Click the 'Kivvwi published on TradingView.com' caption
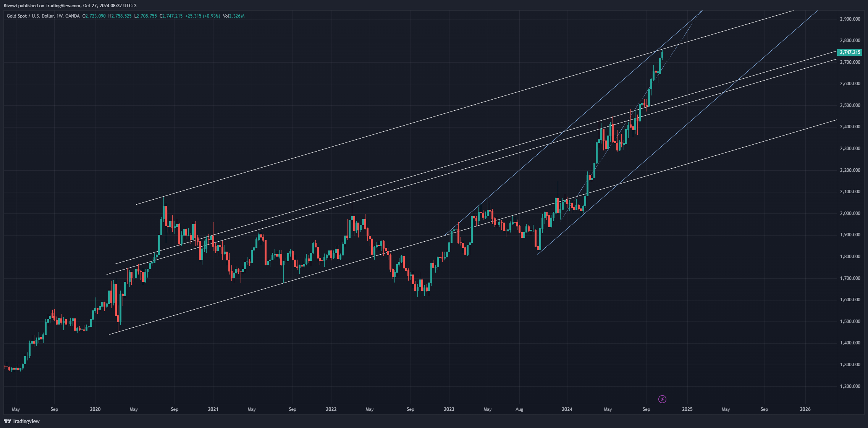Image resolution: width=868 pixels, height=428 pixels. (x=42, y=6)
